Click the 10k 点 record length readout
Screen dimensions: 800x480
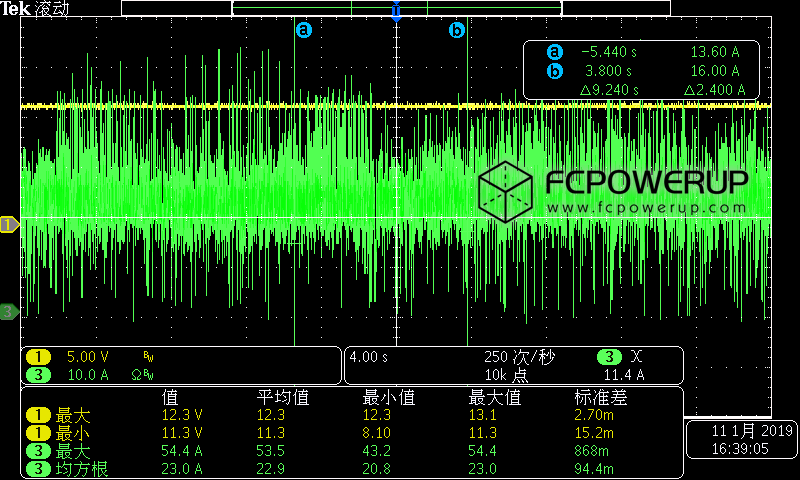click(x=506, y=375)
